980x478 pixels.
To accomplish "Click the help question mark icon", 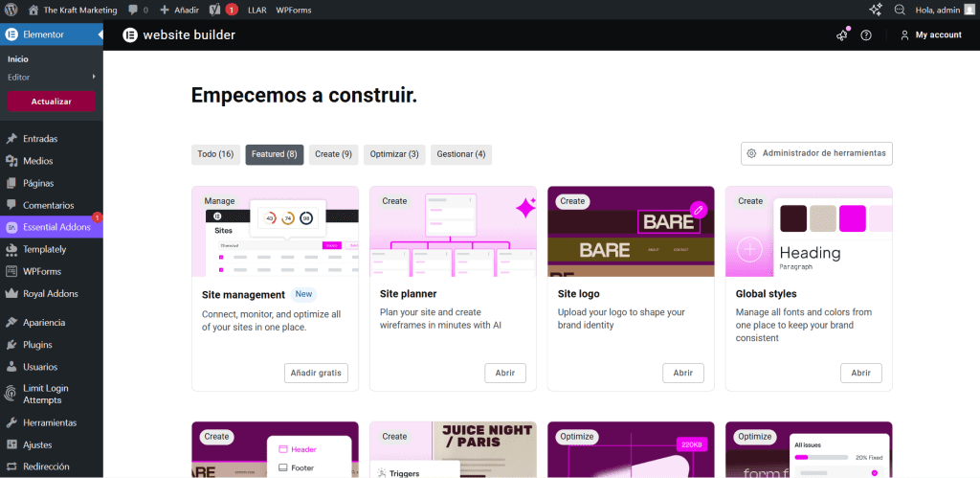I will tap(866, 35).
